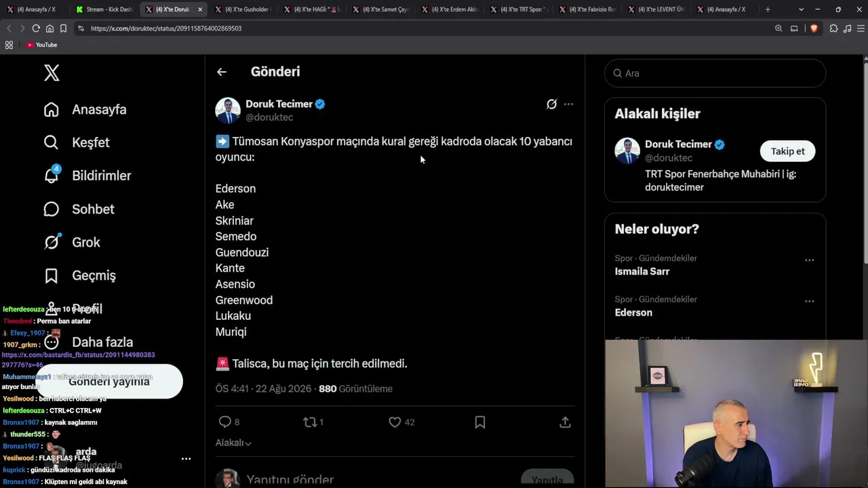Screen dimensions: 868x488
Task: Open options for the Ederson trend
Action: tap(809, 302)
